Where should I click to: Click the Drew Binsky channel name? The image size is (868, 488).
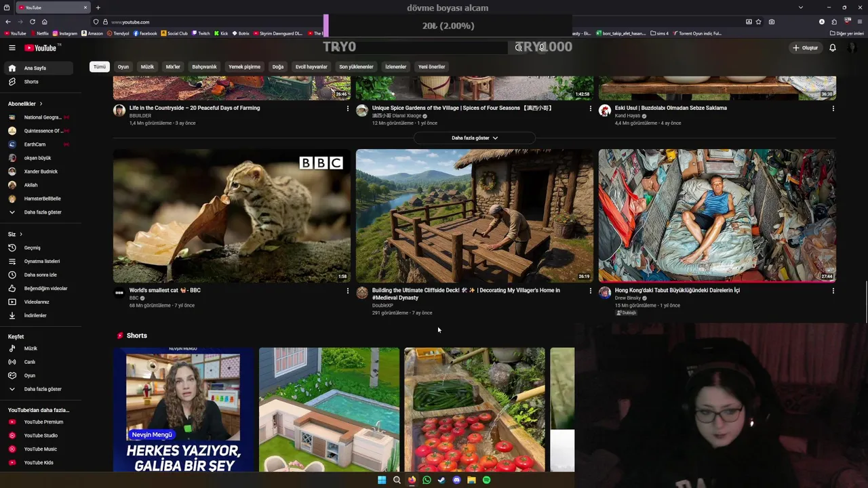(627, 298)
